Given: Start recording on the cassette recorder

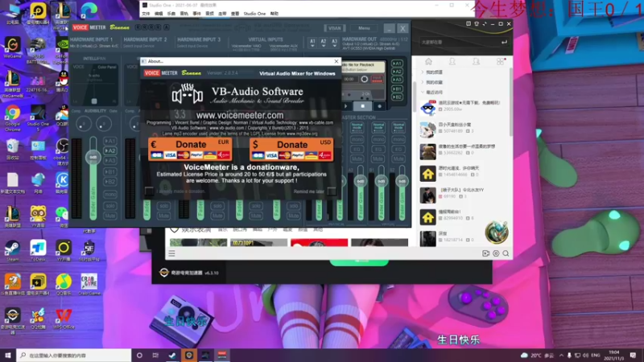Looking at the screenshot, I should point(379,106).
